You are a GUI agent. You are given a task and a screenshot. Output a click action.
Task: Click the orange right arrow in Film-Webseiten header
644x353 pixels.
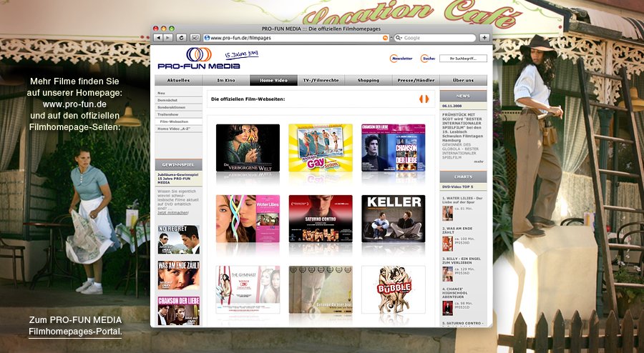click(x=426, y=99)
